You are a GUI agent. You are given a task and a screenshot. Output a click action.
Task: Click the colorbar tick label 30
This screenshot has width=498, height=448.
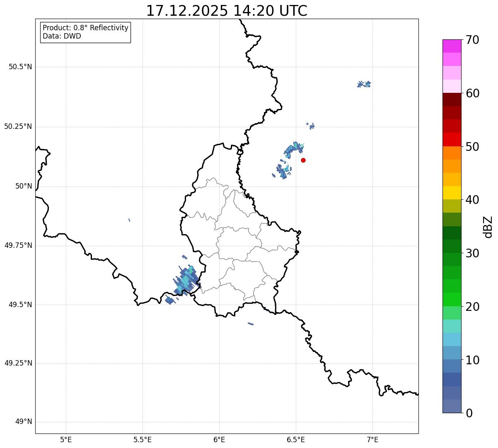[472, 253]
